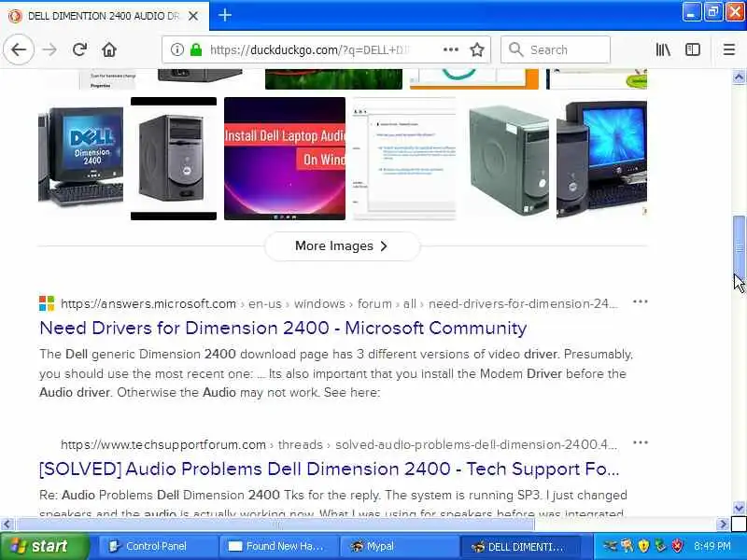
Task: Show site information icon in address bar
Action: pos(176,49)
